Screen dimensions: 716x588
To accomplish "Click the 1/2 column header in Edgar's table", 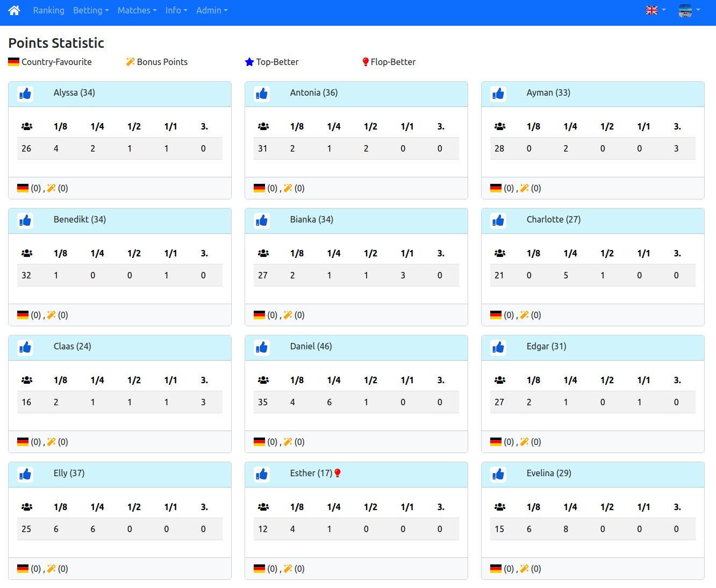I will (x=607, y=380).
